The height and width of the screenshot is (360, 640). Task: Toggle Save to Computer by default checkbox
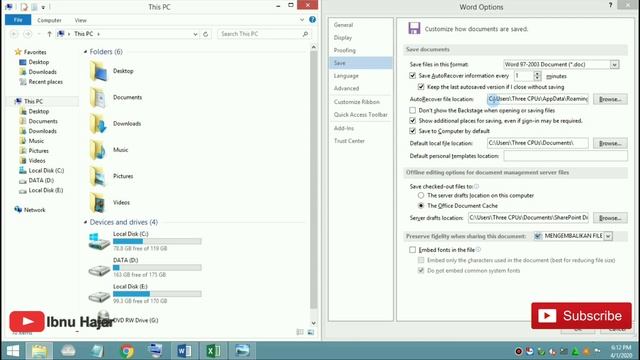[x=413, y=131]
